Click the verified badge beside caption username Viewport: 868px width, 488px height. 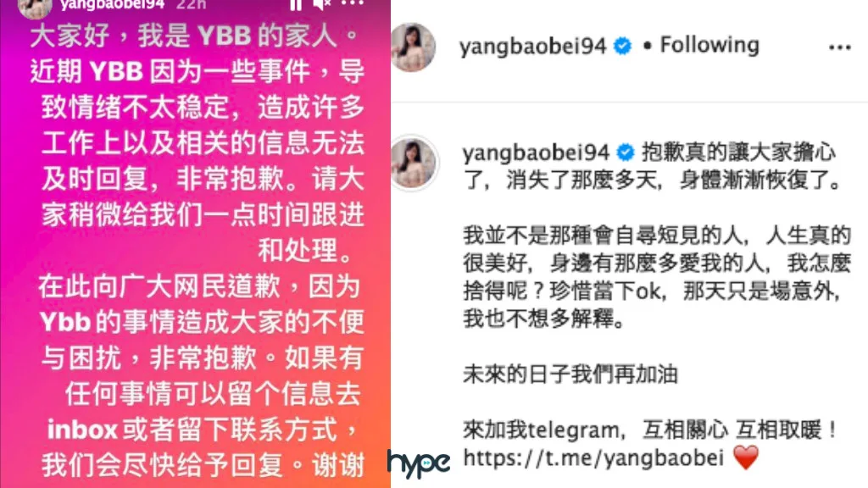(626, 152)
